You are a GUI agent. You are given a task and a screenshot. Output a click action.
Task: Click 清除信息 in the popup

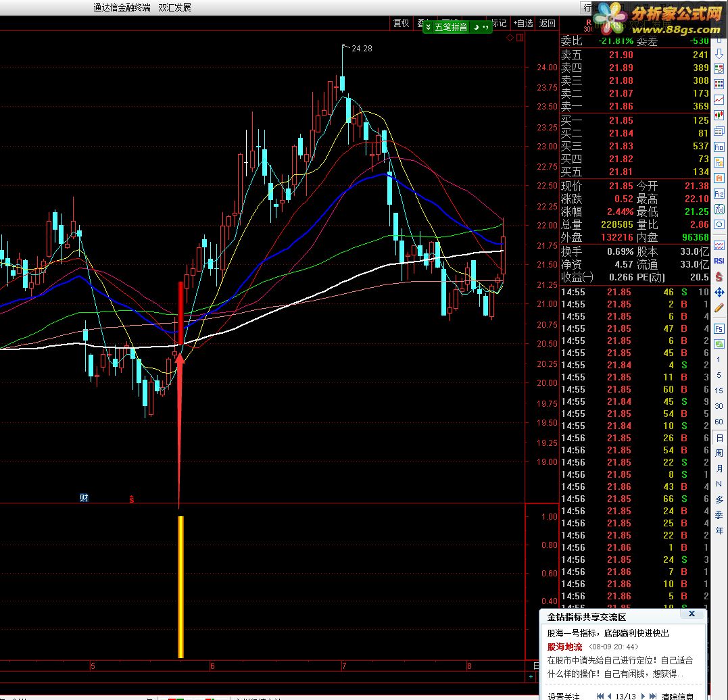(677, 696)
